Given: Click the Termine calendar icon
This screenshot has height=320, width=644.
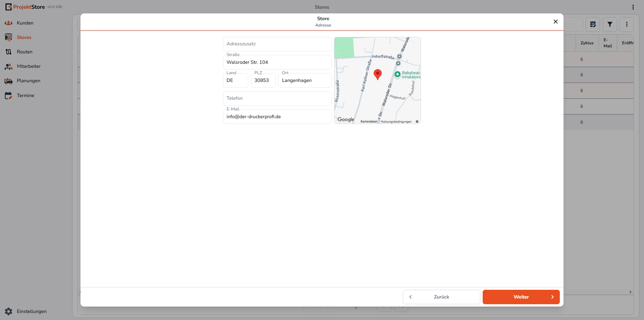Looking at the screenshot, I should [8, 96].
